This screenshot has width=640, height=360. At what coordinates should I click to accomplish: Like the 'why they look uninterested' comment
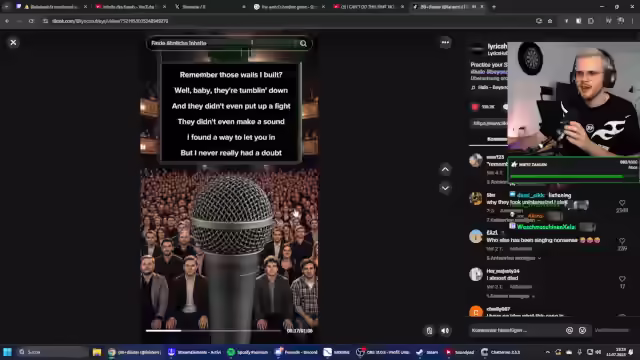click(622, 203)
